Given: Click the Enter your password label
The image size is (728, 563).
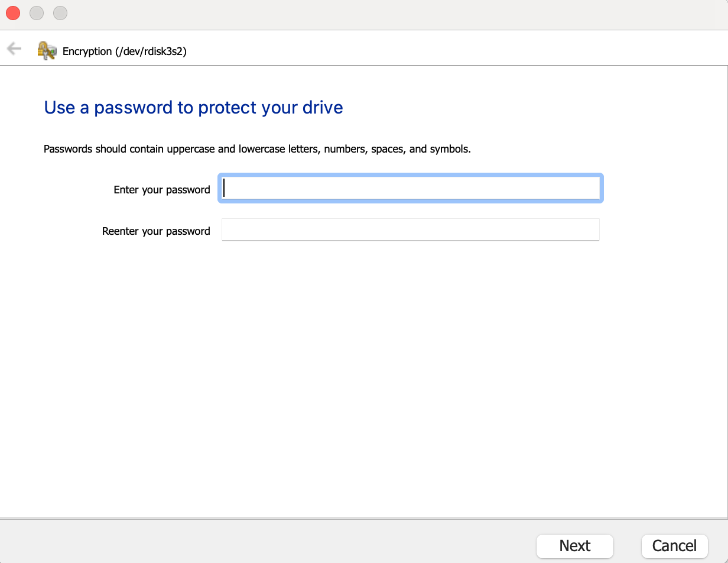Looking at the screenshot, I should [x=162, y=190].
